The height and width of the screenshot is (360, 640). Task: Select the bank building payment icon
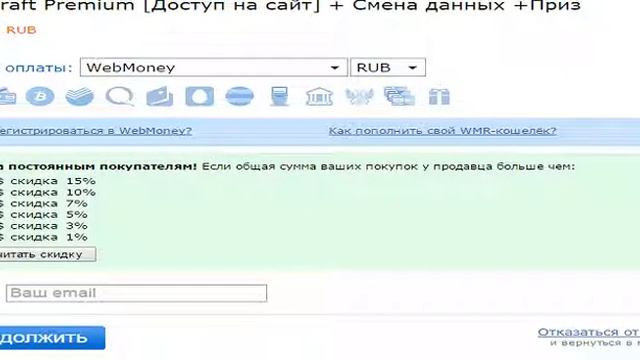coord(319,97)
